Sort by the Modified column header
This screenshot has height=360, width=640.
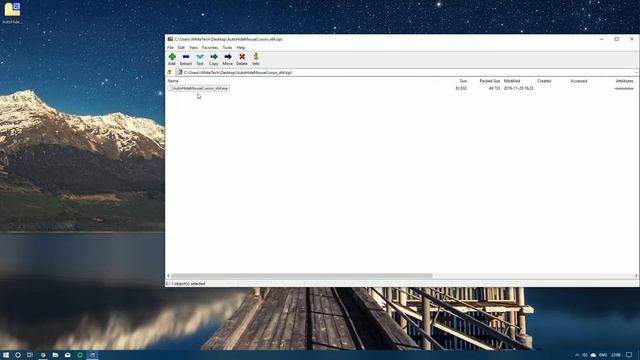[512, 81]
